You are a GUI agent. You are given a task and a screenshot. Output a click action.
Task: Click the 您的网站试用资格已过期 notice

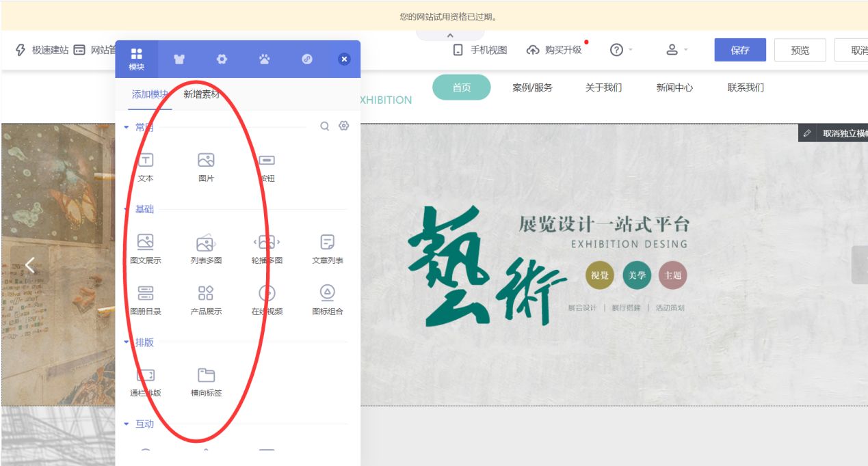coord(449,16)
